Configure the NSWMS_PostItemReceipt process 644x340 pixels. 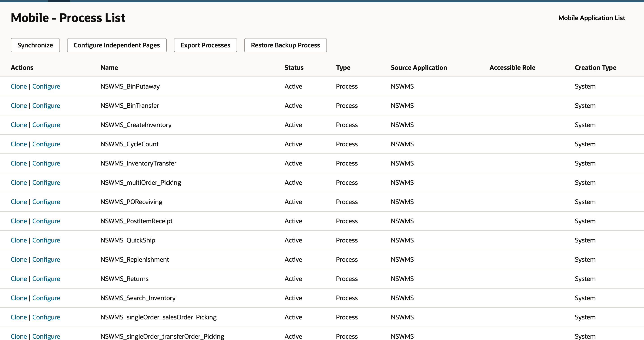[x=46, y=221]
